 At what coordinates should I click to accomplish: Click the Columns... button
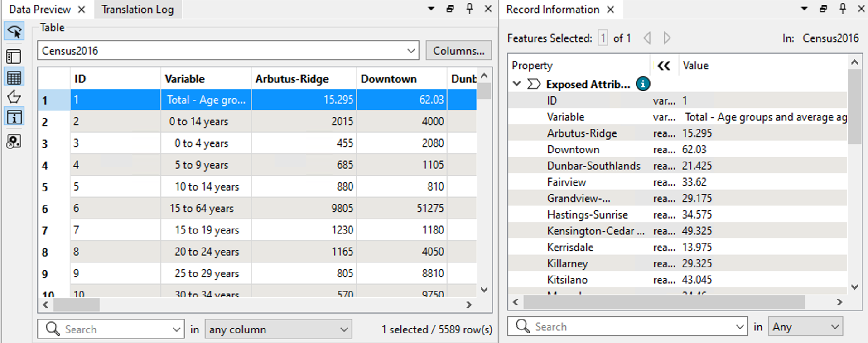[x=458, y=51]
